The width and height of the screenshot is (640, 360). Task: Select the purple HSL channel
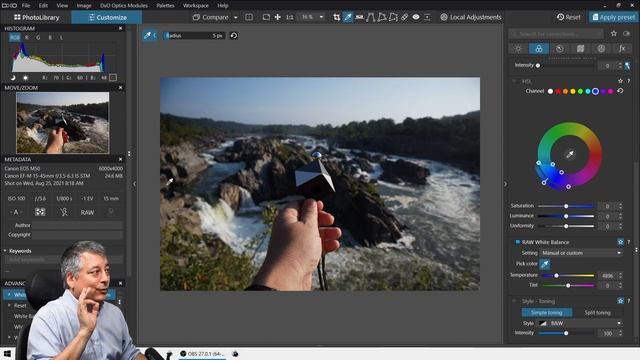point(603,91)
